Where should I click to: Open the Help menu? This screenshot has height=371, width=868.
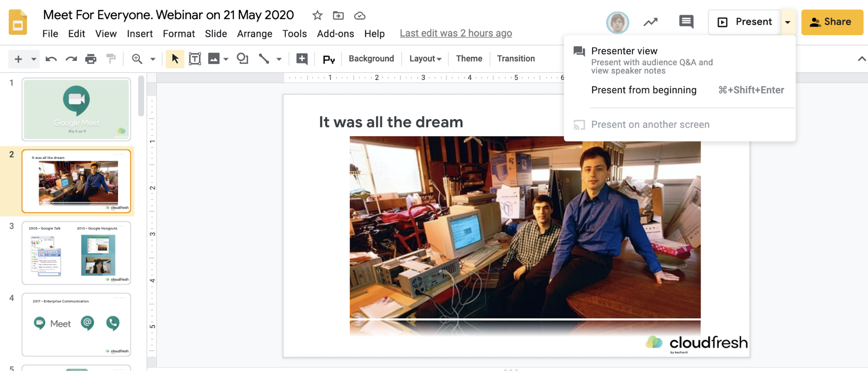pyautogui.click(x=374, y=34)
